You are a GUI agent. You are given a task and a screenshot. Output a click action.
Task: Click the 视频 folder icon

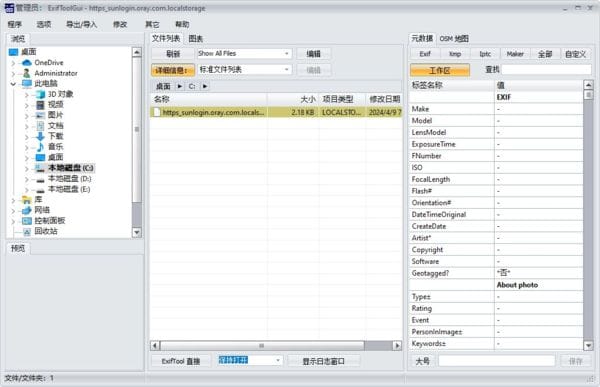40,105
